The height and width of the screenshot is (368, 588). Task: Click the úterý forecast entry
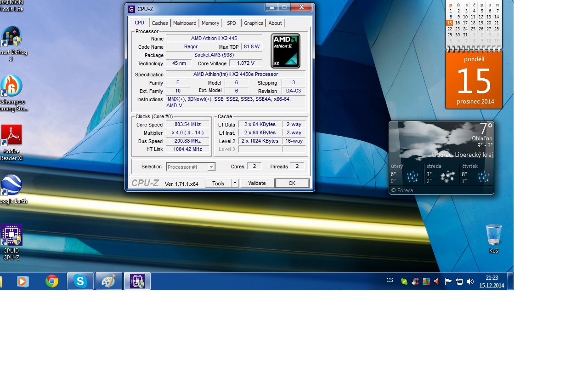406,173
